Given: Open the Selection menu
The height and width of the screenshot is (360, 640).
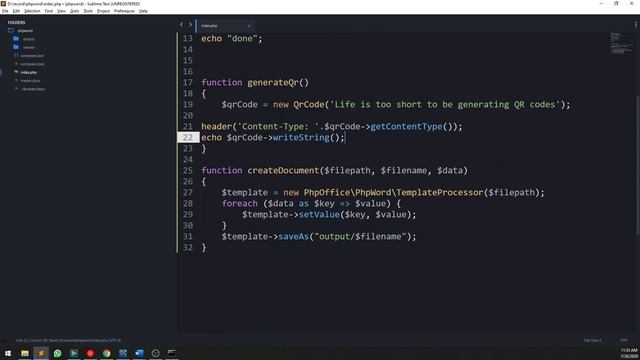Looking at the screenshot, I should [x=32, y=11].
